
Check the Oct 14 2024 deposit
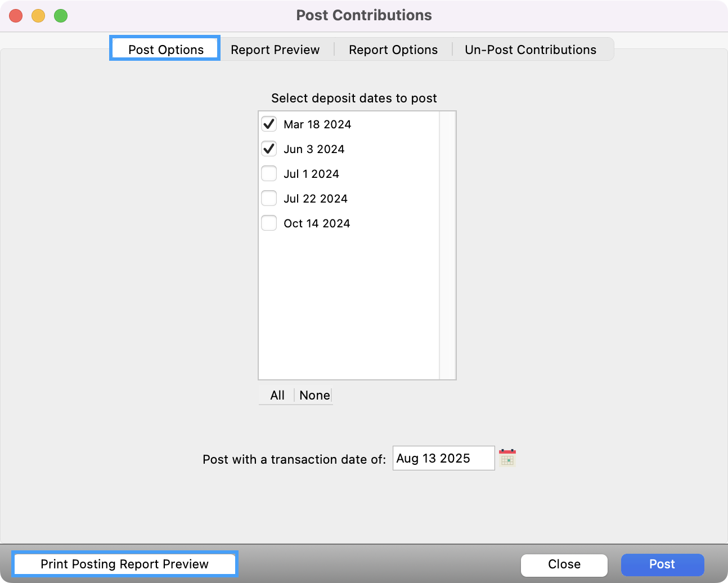point(268,223)
